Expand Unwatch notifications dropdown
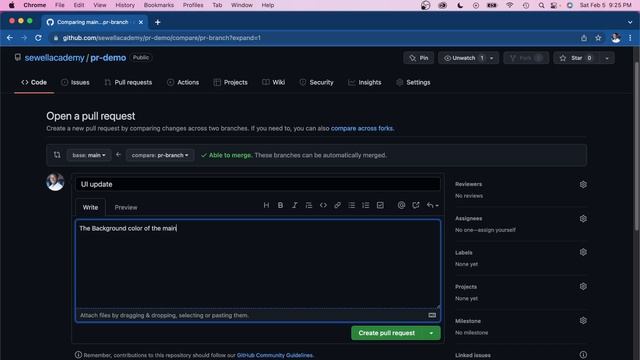Viewport: 640px width, 360px height. click(491, 58)
